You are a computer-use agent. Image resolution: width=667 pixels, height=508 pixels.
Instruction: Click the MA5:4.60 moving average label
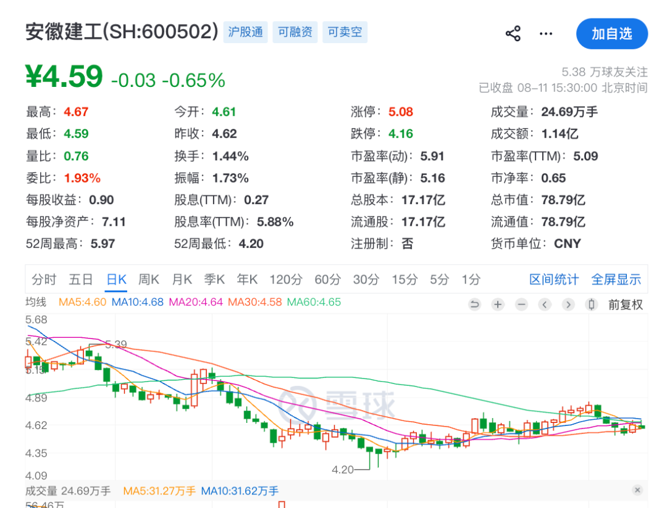pos(82,302)
